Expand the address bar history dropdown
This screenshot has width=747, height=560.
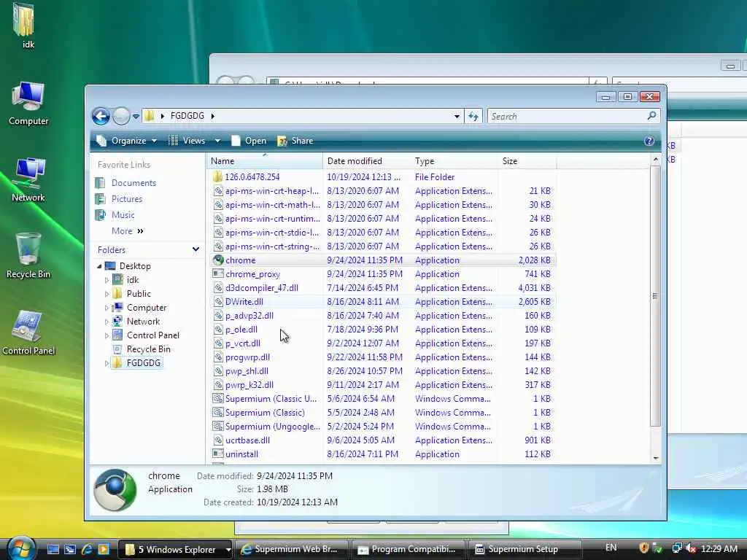pos(457,116)
